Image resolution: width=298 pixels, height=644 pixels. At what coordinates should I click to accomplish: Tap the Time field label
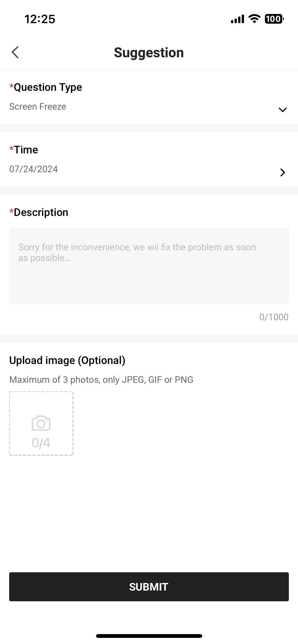click(x=24, y=150)
